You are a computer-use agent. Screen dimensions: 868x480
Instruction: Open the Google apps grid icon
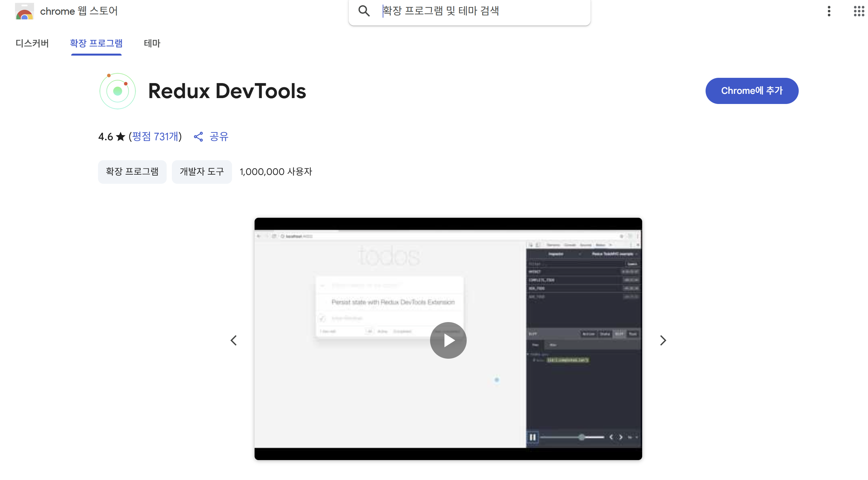[859, 11]
